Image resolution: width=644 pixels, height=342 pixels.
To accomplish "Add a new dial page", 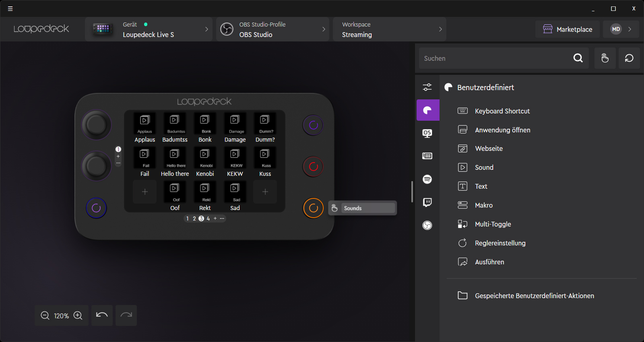I will click(x=118, y=157).
